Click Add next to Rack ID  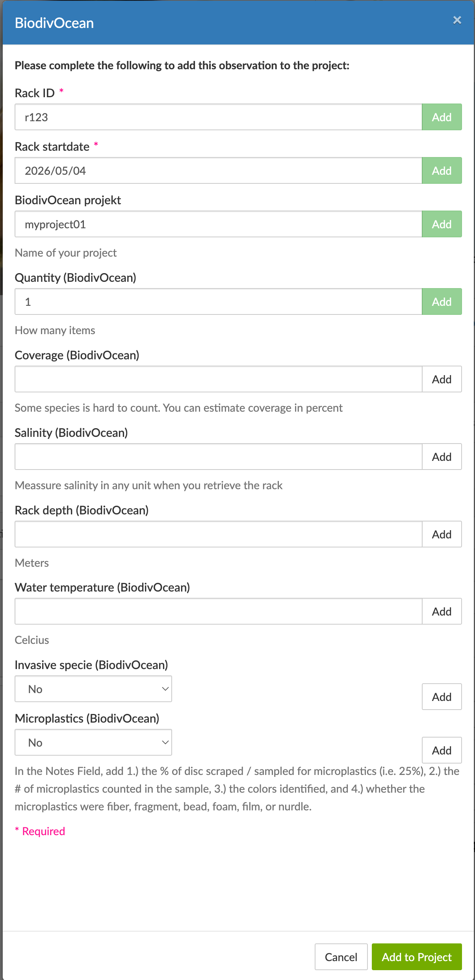[x=442, y=117]
